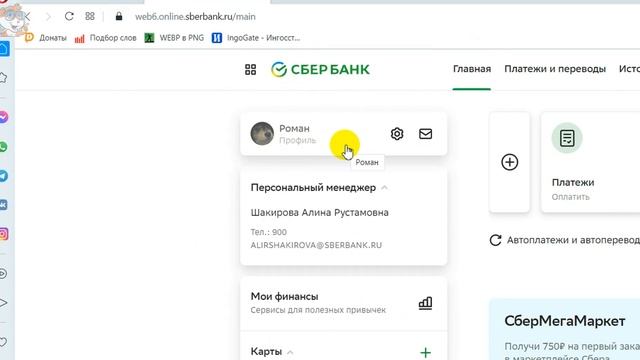Open the IngoGate bookmark
Screen dimensions: 640x360
click(256, 38)
